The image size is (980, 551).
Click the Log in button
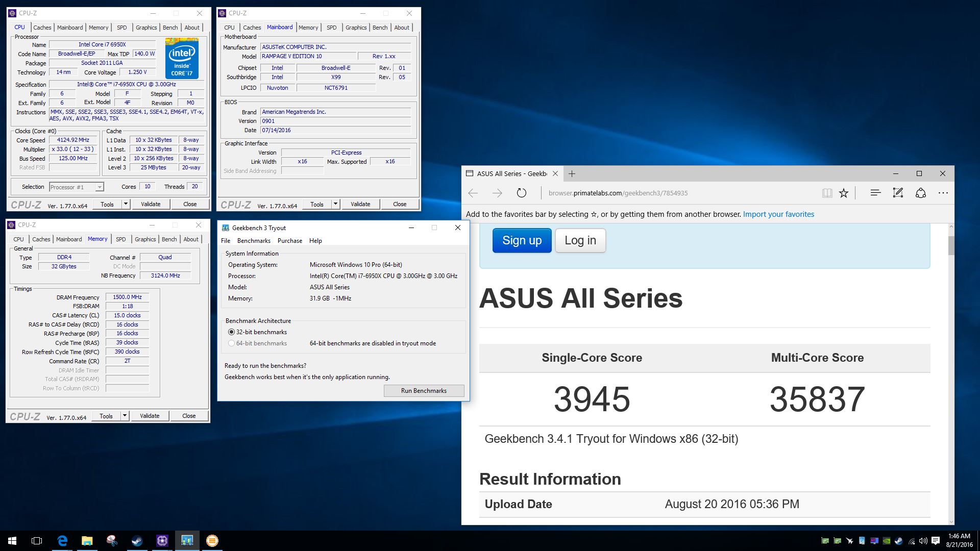click(x=580, y=240)
